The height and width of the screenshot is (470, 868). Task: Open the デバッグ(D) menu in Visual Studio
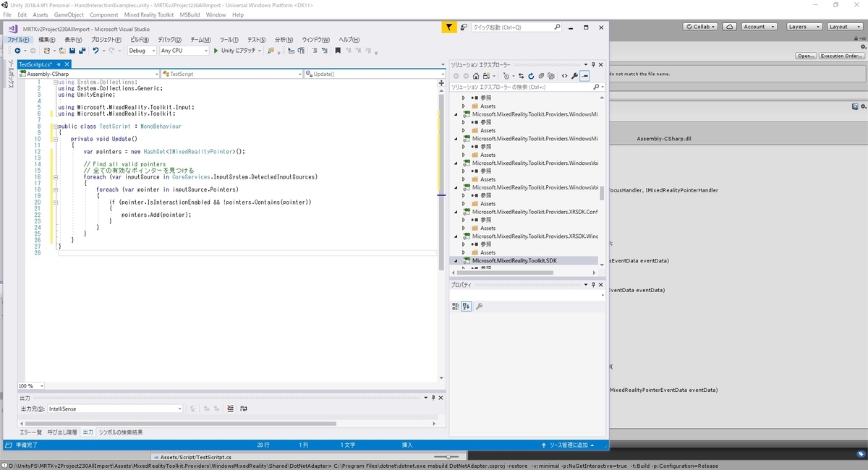tap(169, 40)
